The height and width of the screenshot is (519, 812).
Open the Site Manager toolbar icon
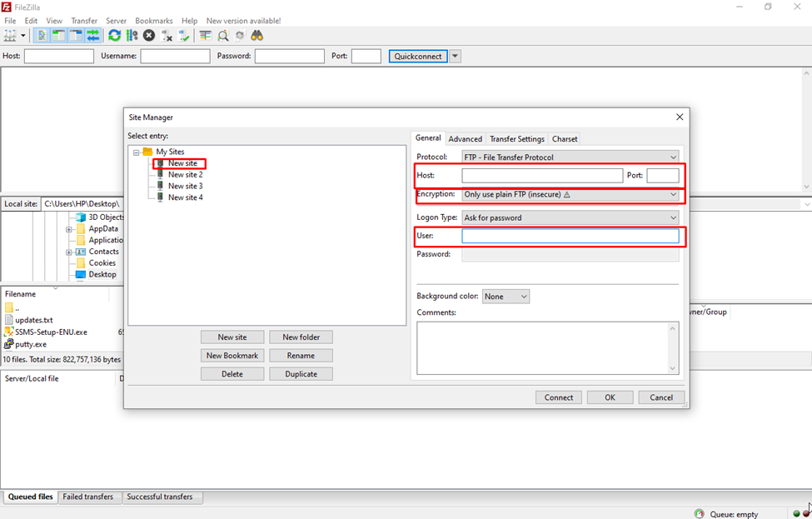pos(10,36)
